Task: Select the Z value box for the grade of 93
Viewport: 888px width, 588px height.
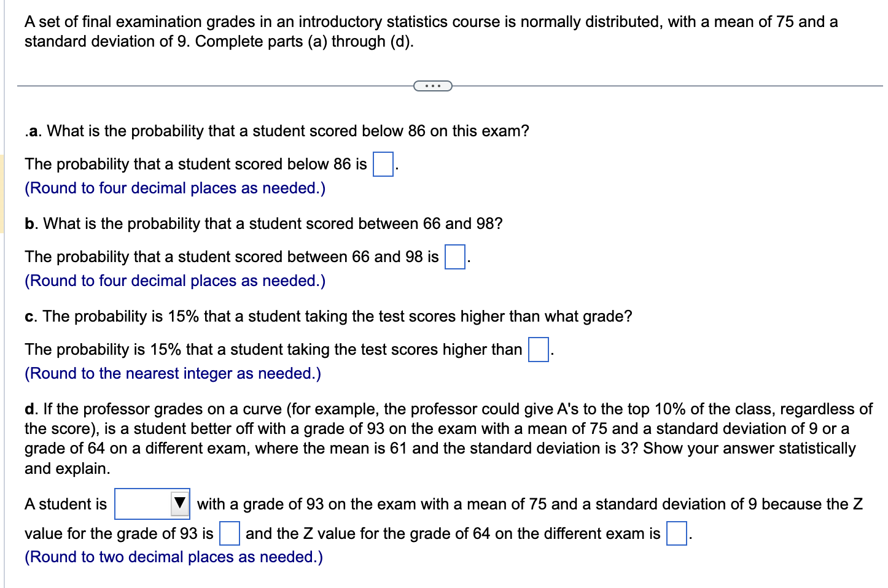Action: point(228,534)
